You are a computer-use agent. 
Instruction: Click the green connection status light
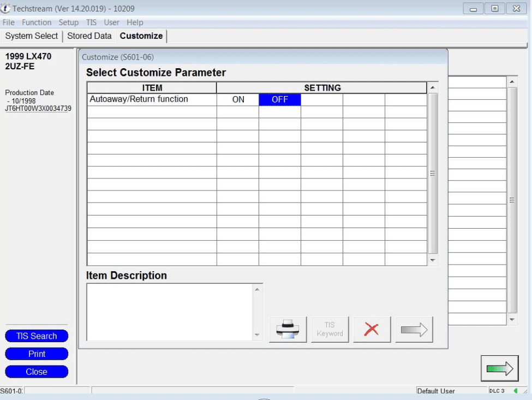(x=516, y=391)
